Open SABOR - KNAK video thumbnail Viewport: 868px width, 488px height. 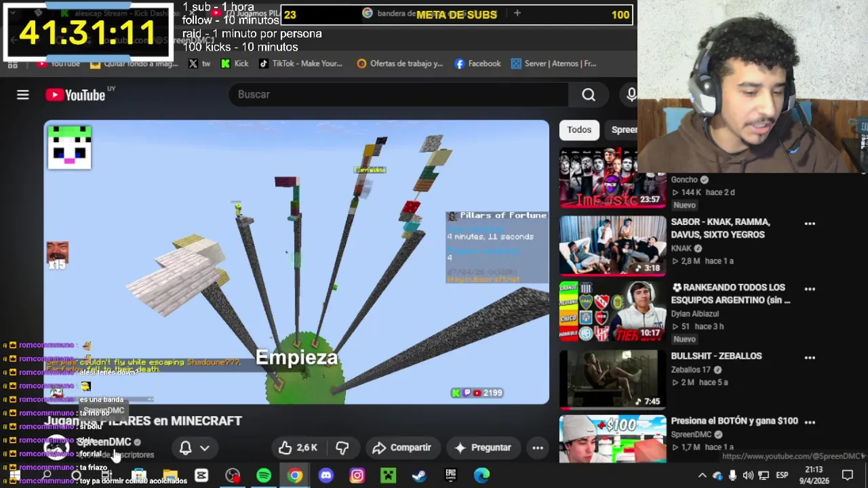pos(612,245)
